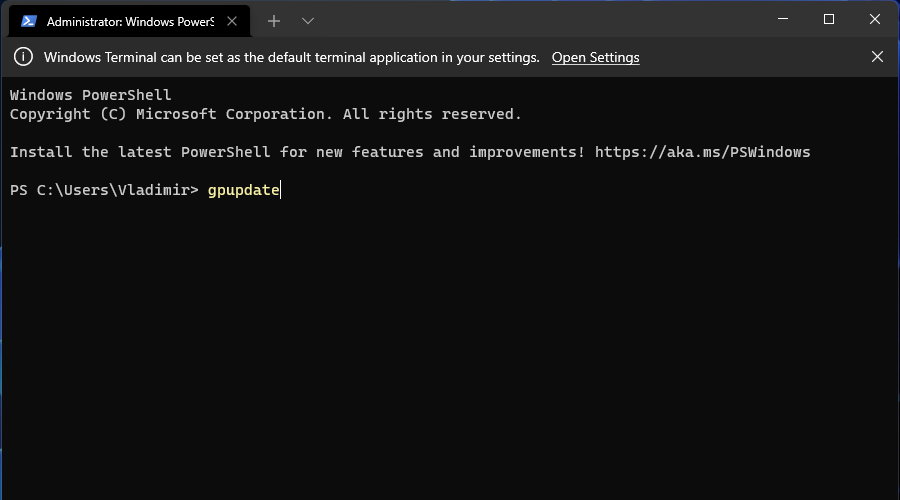
Task: Minimize the Windows Terminal window
Action: pyautogui.click(x=783, y=19)
